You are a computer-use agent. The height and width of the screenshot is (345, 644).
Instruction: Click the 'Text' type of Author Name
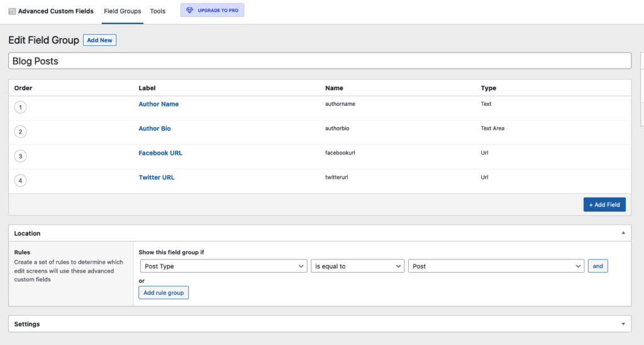pos(486,104)
